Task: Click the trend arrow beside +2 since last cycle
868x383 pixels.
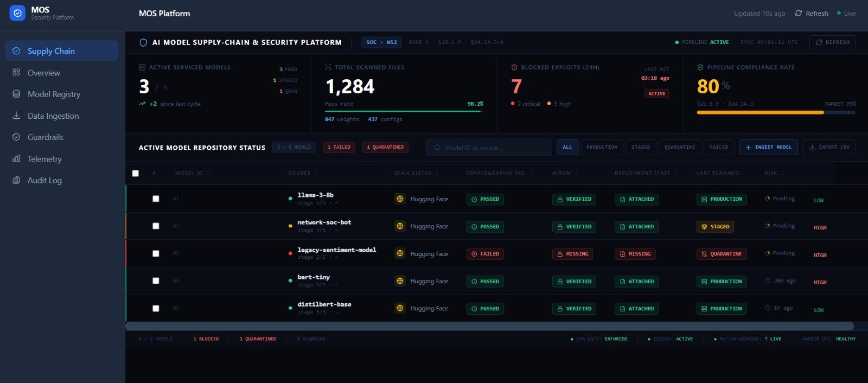Action: pyautogui.click(x=142, y=104)
